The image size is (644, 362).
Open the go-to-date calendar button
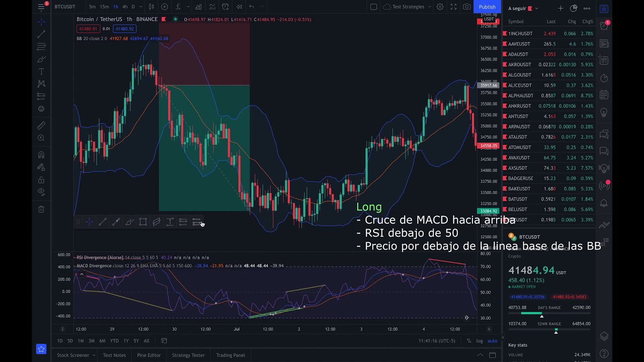pyautogui.click(x=164, y=341)
